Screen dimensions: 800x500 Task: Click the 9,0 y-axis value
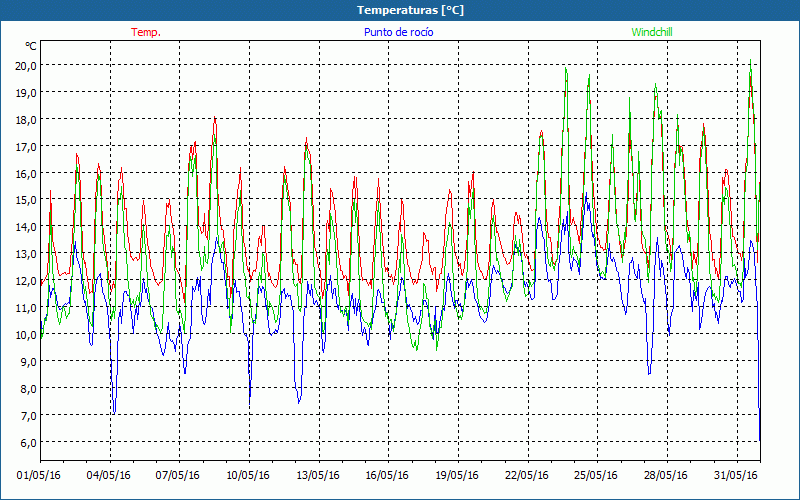coord(28,362)
